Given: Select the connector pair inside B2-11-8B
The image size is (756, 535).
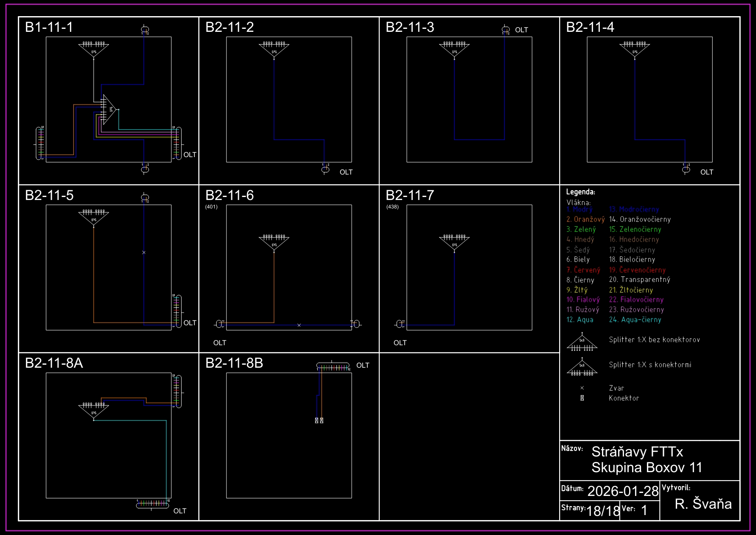Looking at the screenshot, I should pos(319,420).
